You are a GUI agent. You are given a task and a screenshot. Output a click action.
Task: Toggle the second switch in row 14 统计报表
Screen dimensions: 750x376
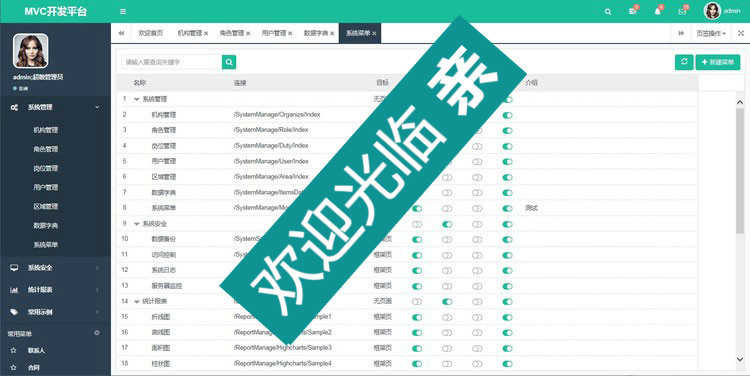[447, 302]
